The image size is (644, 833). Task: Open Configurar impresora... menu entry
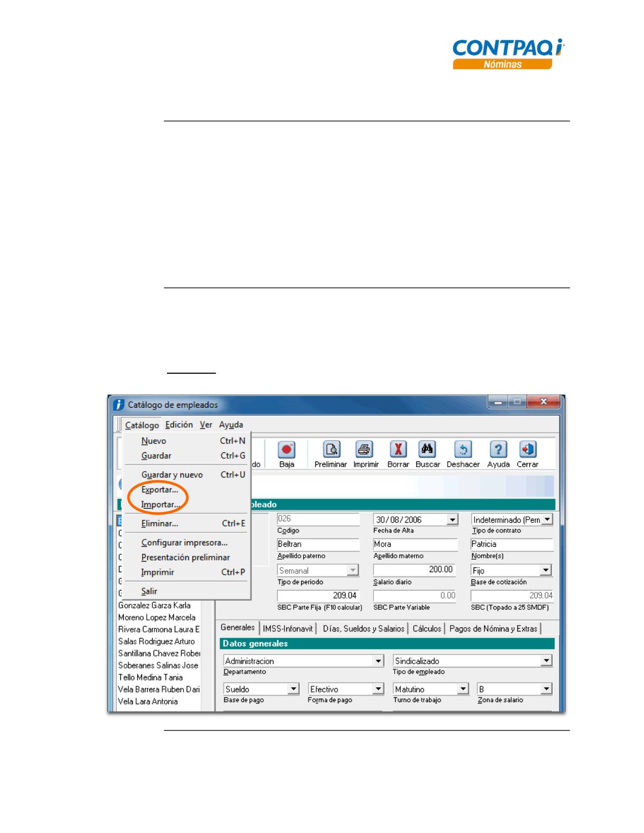[187, 543]
